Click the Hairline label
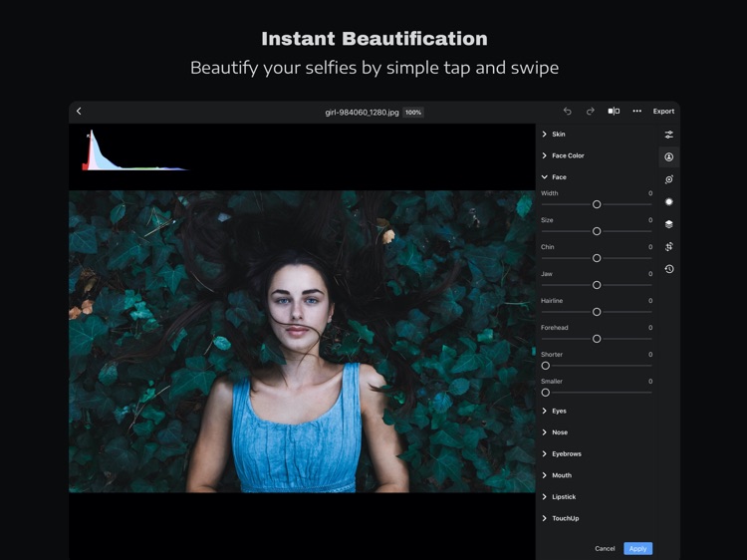747x560 pixels. click(x=552, y=301)
